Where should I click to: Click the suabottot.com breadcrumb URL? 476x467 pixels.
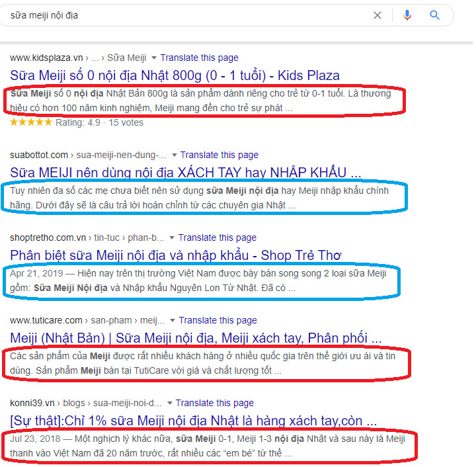pyautogui.click(x=88, y=155)
